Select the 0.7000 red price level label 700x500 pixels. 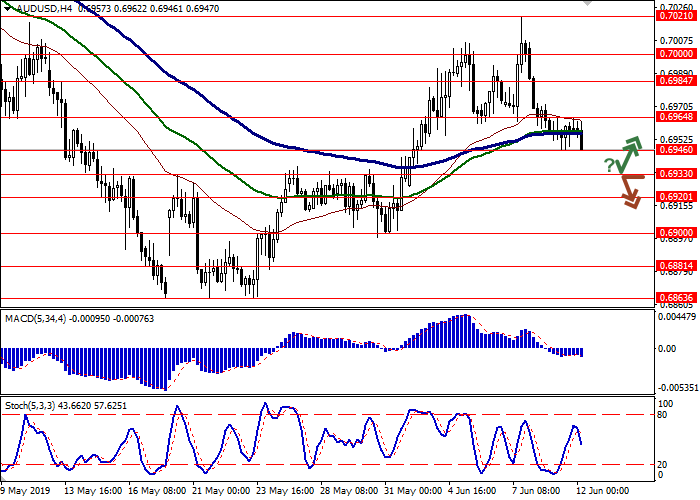677,55
